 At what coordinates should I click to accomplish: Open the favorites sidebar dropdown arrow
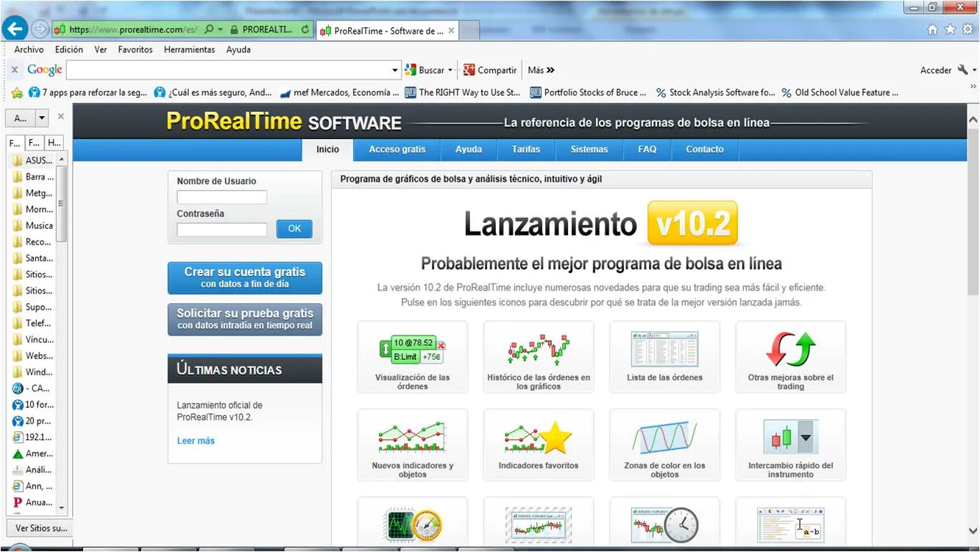[x=42, y=118]
